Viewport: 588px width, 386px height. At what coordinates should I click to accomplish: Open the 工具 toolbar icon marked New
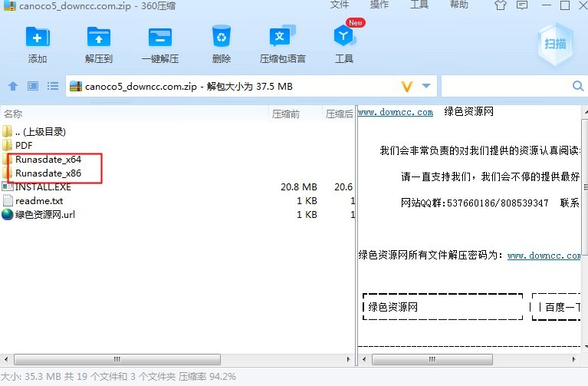point(344,36)
